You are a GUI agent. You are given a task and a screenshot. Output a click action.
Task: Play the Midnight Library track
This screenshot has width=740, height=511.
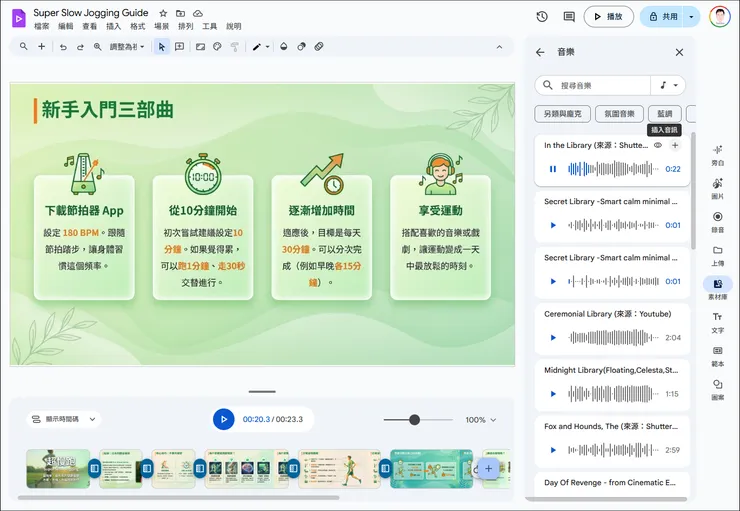tap(553, 394)
